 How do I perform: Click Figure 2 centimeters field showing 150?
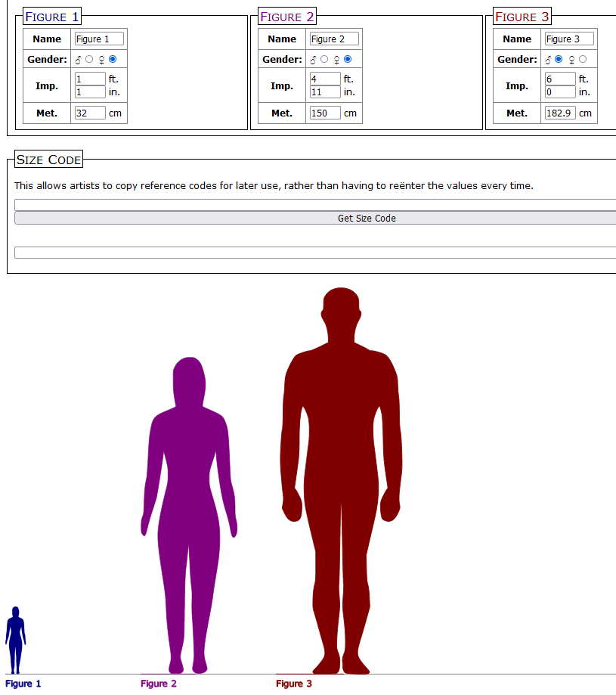click(x=325, y=113)
